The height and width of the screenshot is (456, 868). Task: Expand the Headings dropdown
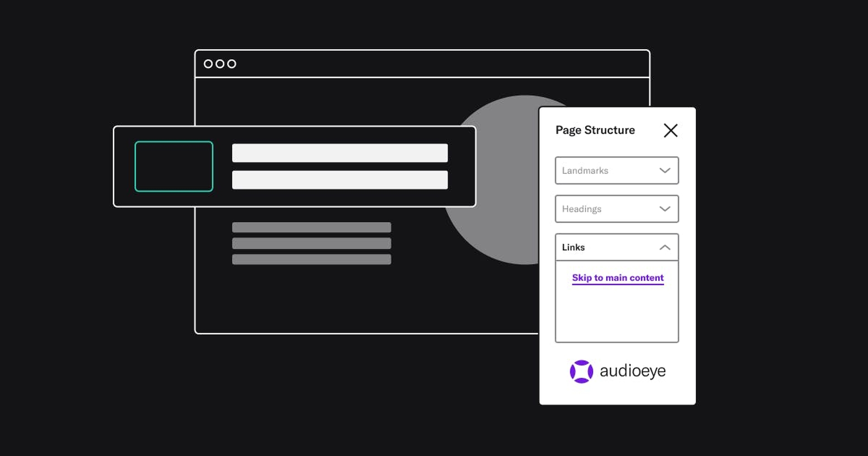(665, 209)
